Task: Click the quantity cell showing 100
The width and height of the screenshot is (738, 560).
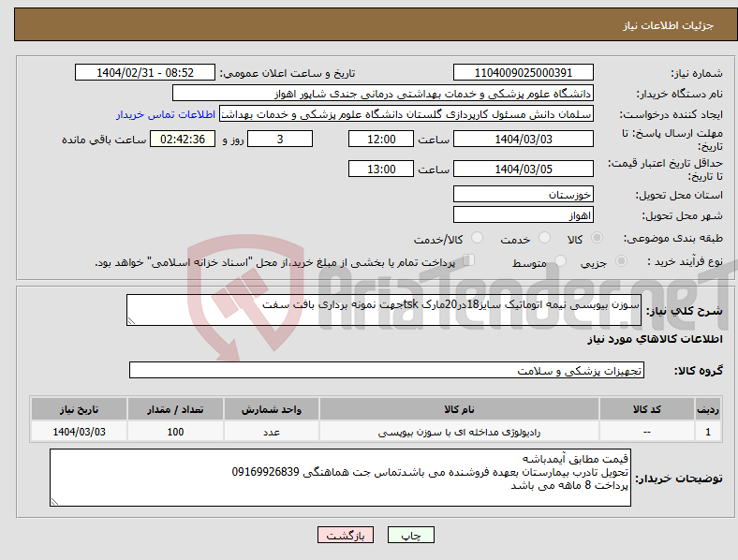Action: coord(175,432)
